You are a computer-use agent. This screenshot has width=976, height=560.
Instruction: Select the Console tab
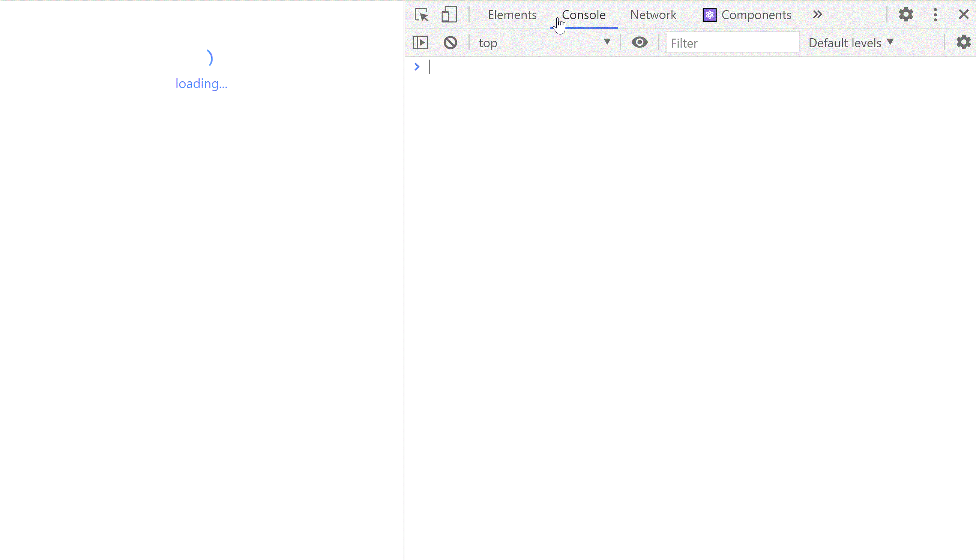tap(583, 15)
